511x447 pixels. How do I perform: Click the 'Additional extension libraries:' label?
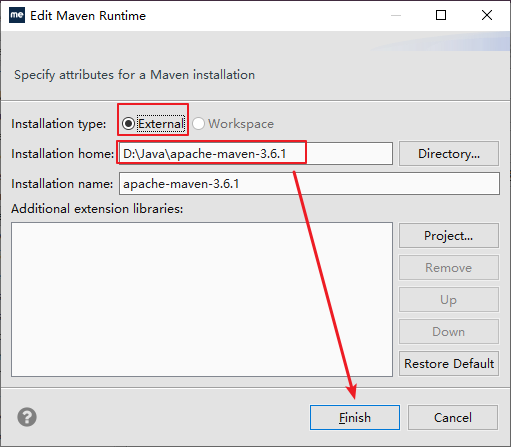click(x=97, y=209)
